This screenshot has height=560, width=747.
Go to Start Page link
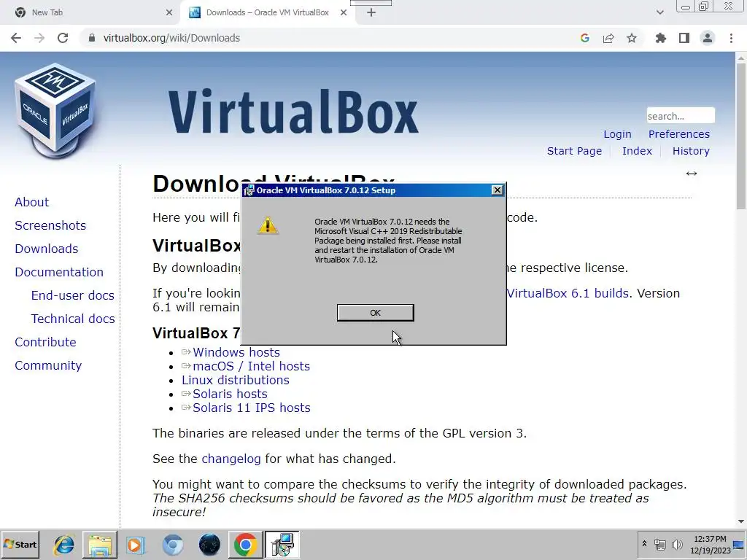pyautogui.click(x=574, y=151)
